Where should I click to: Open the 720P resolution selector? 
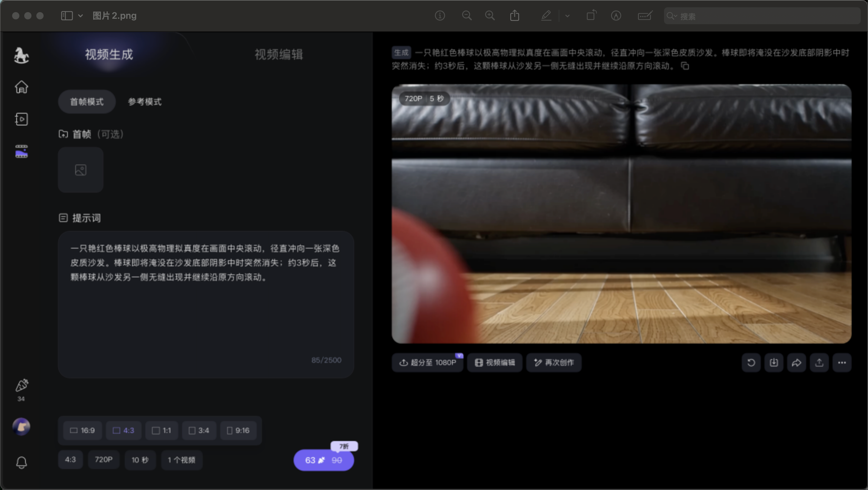click(x=104, y=459)
